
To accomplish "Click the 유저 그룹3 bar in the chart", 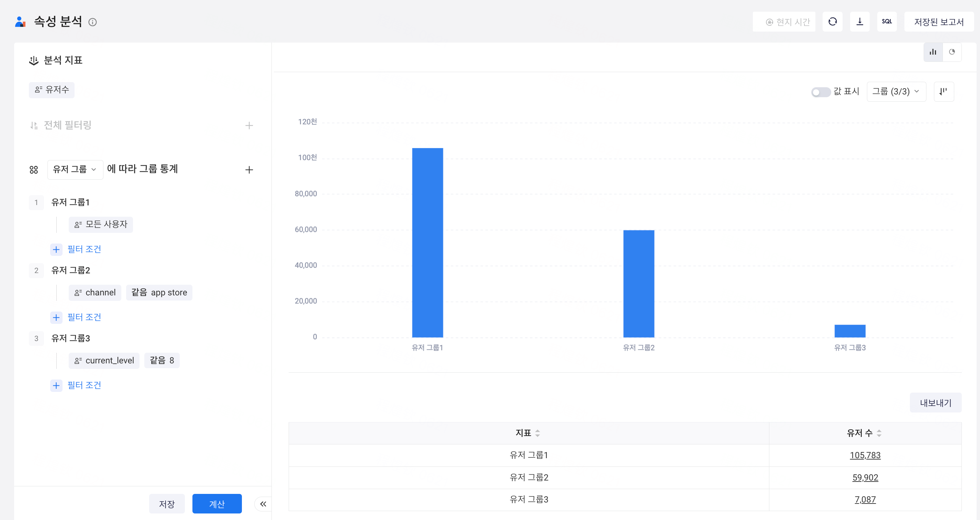I will [x=850, y=331].
